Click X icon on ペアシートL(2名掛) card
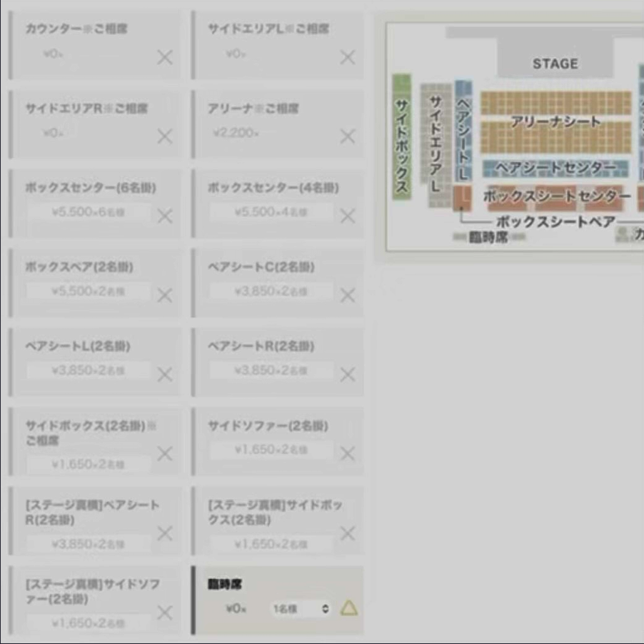Image resolution: width=644 pixels, height=644 pixels. (165, 374)
